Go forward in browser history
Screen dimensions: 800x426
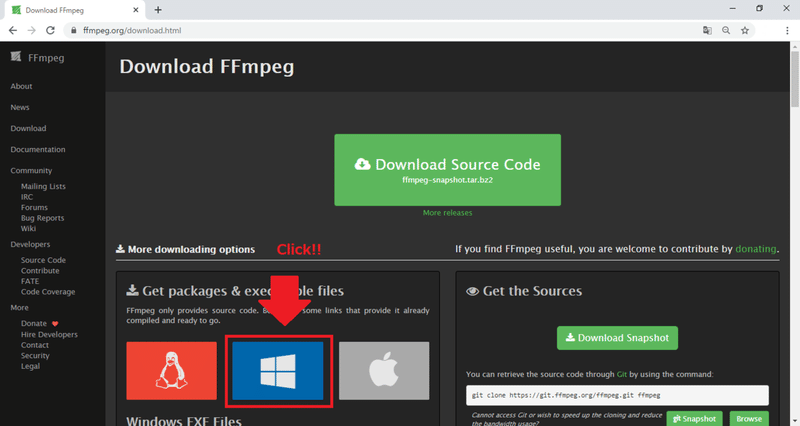pos(32,31)
